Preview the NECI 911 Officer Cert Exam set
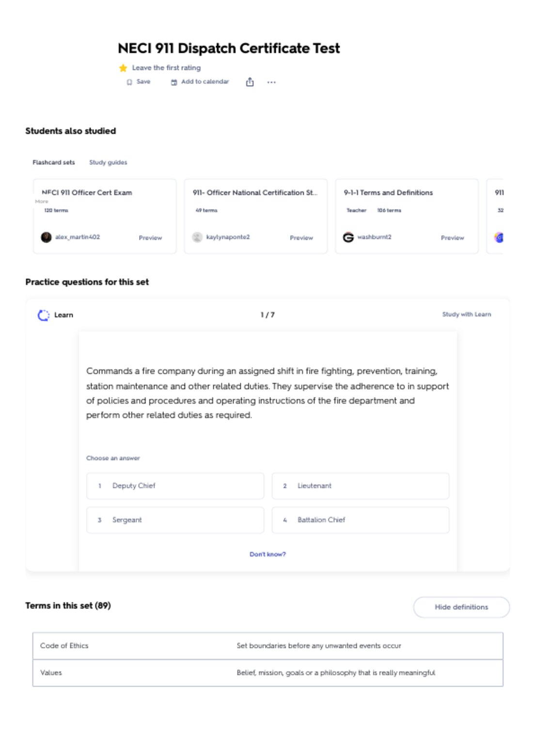 150,237
